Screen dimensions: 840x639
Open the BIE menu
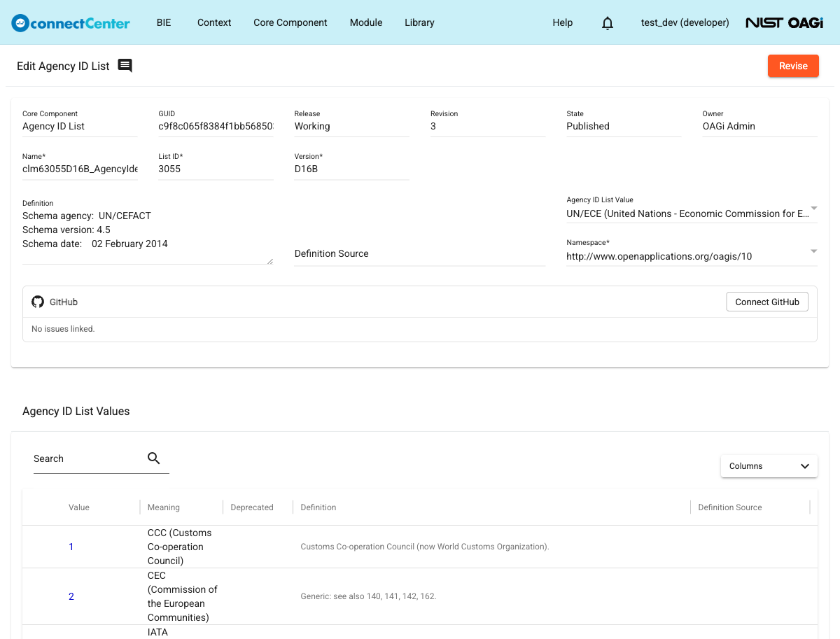164,22
